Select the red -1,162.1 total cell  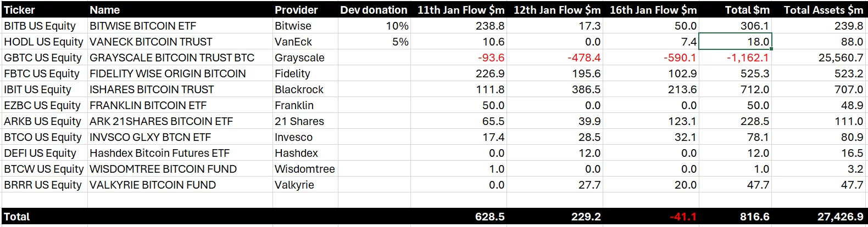click(x=748, y=58)
